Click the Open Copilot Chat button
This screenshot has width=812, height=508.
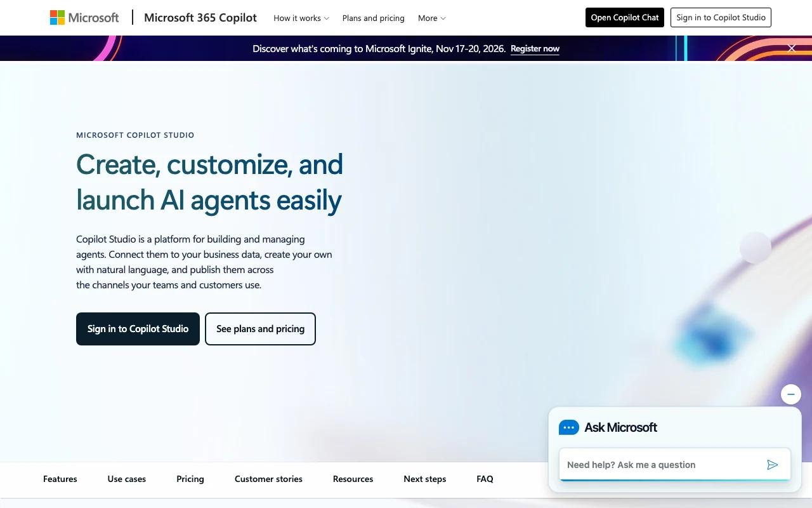pos(625,18)
